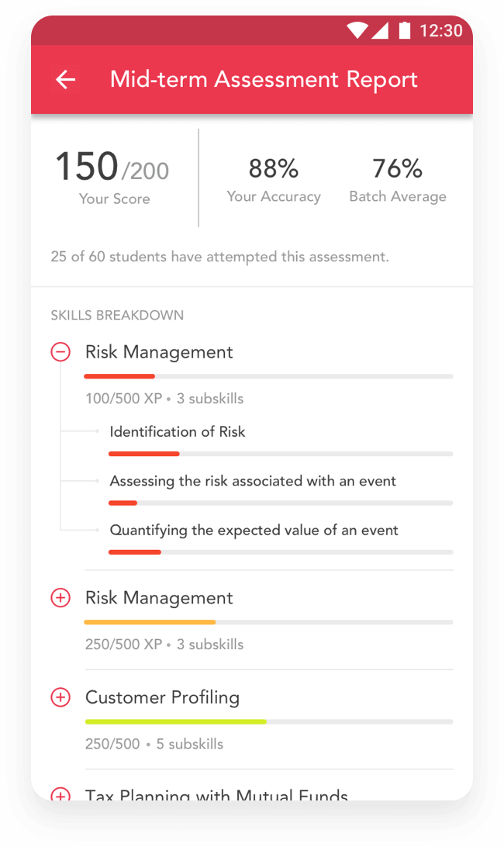Tap the Wi-Fi status icon
Screen dimensions: 504x847
click(356, 30)
